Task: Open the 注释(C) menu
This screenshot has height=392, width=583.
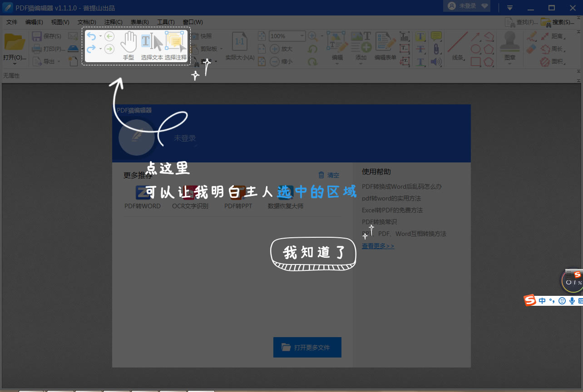Action: 113,22
